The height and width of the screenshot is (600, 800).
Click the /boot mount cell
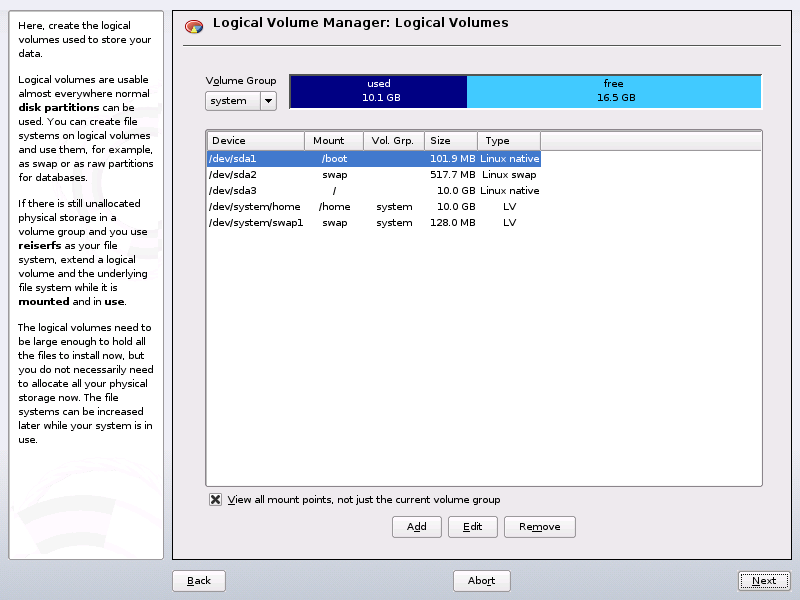coord(335,159)
